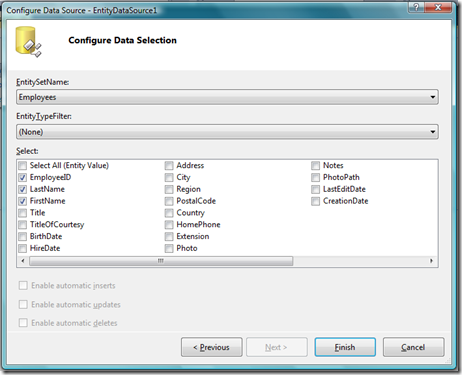462x375 pixels.
Task: Check the Title checkbox
Action: click(23, 213)
